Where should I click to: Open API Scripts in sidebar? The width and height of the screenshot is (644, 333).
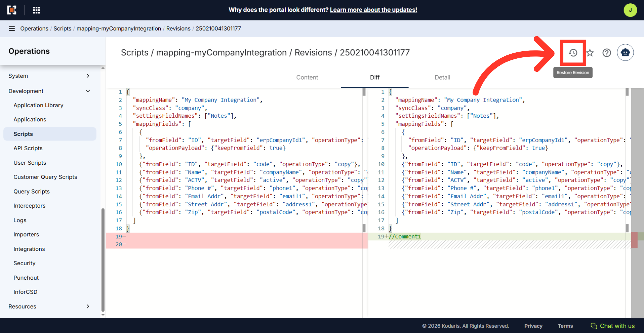[28, 148]
